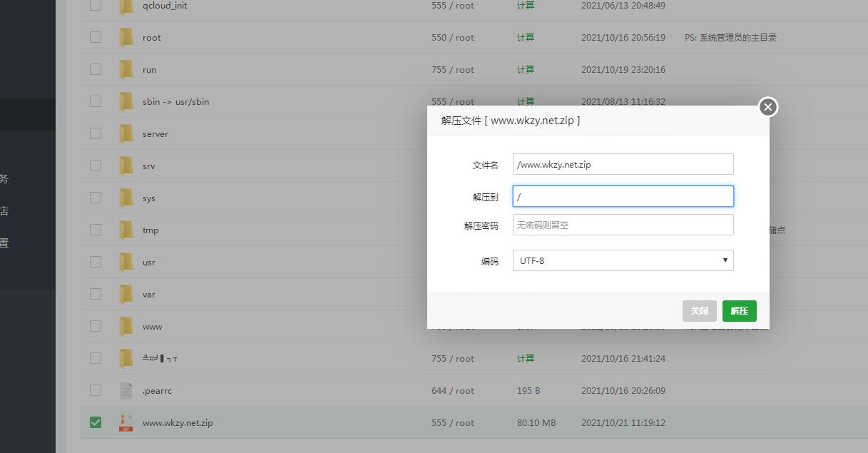Click the 解压密码 password input field
The height and width of the screenshot is (453, 868).
(623, 225)
